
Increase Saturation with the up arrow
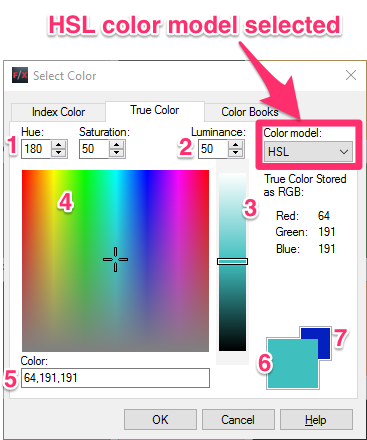coord(117,145)
